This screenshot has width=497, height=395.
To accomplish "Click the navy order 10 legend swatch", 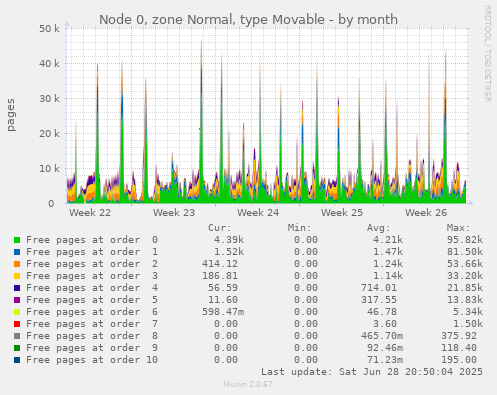I will (x=17, y=360).
